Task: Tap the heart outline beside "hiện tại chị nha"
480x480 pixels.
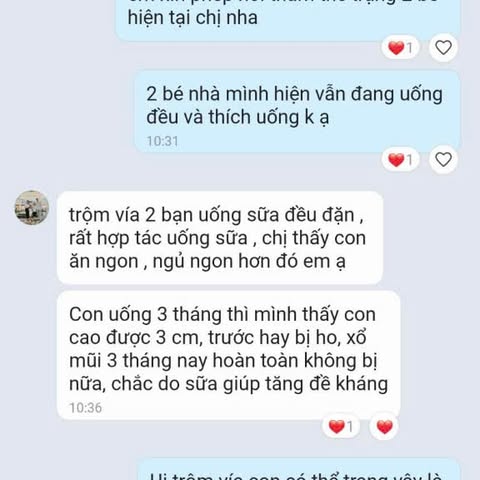Action: (443, 47)
